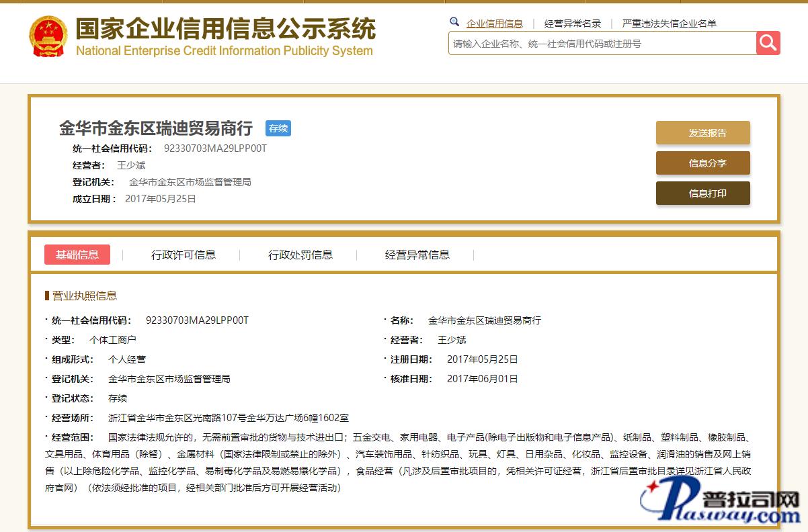Open the 行政许可信息 tab
Image resolution: width=808 pixels, height=532 pixels.
(184, 255)
